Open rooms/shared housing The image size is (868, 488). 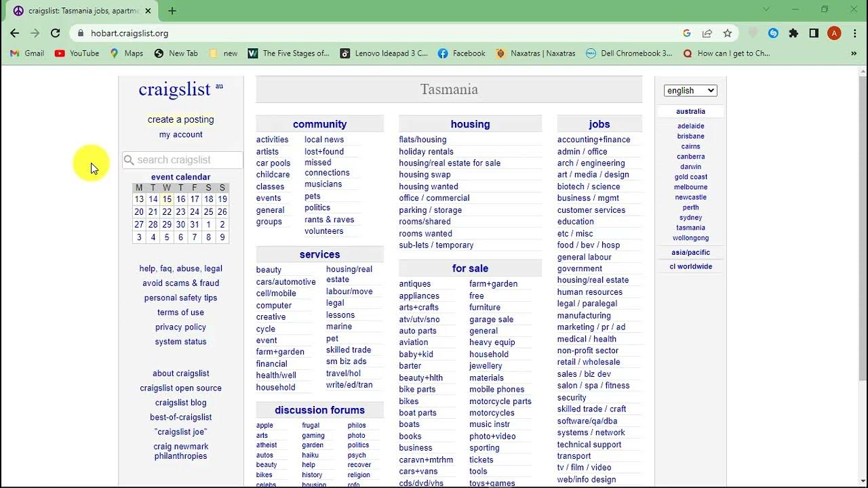[x=425, y=222]
